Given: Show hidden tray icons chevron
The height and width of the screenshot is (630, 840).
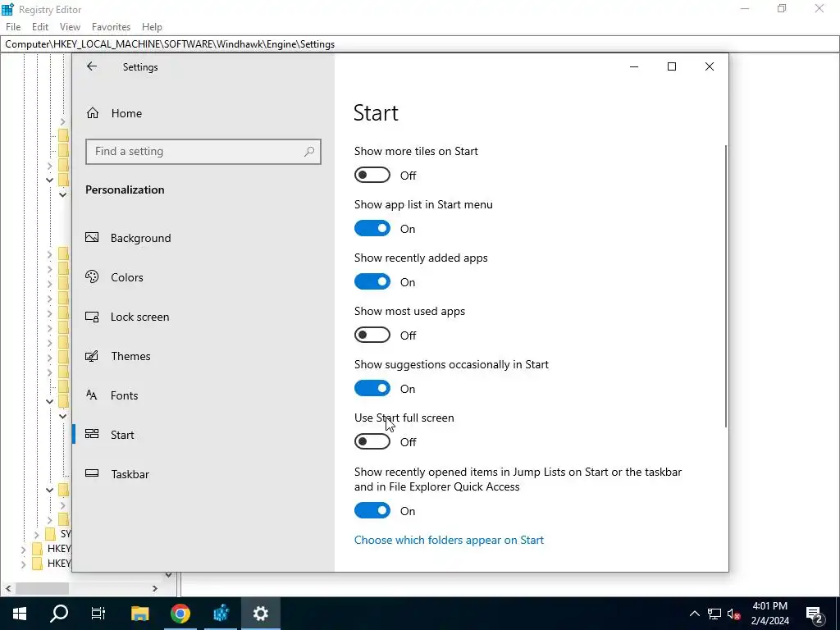Looking at the screenshot, I should tap(694, 614).
